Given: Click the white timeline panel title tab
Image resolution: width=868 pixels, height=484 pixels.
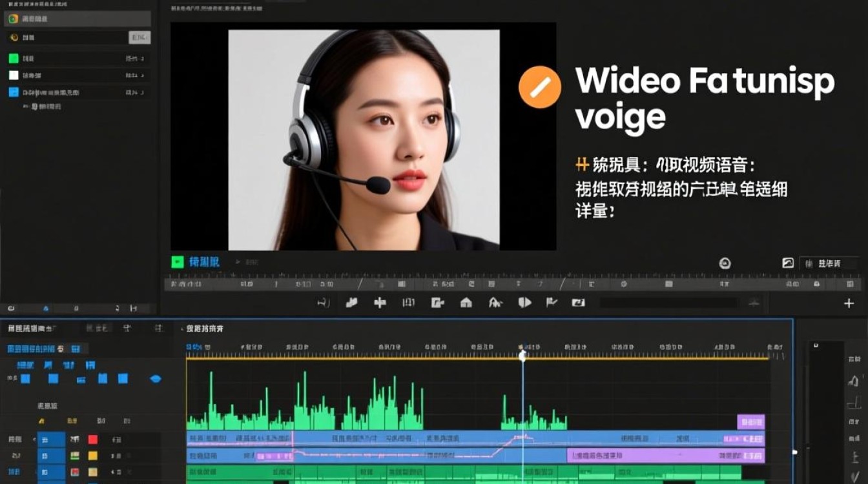Looking at the screenshot, I should (205, 329).
